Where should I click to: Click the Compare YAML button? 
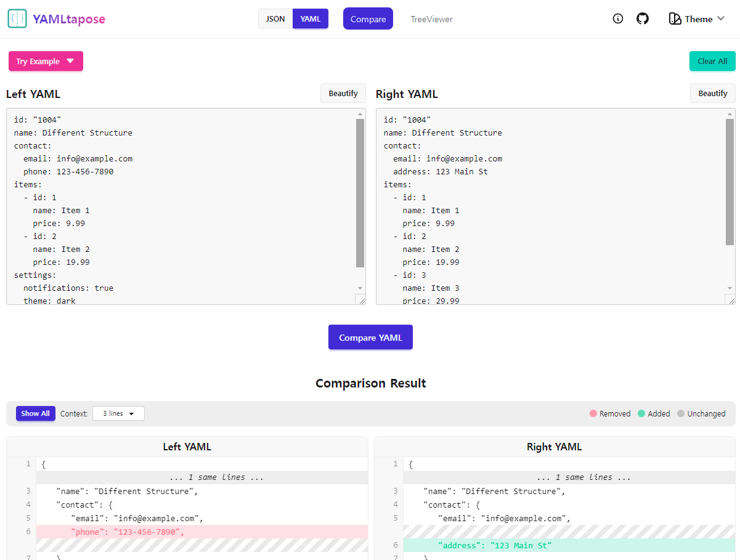pos(370,338)
